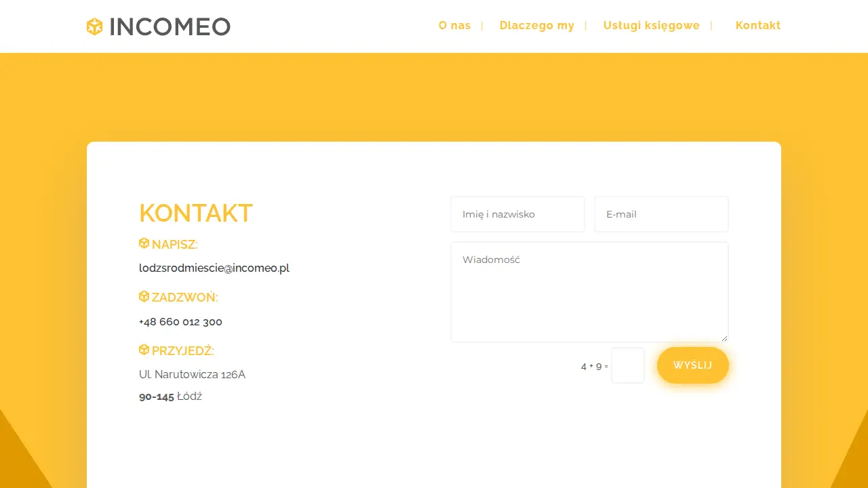Select Kontakt in the navigation
The width and height of the screenshot is (868, 488).
pos(758,26)
